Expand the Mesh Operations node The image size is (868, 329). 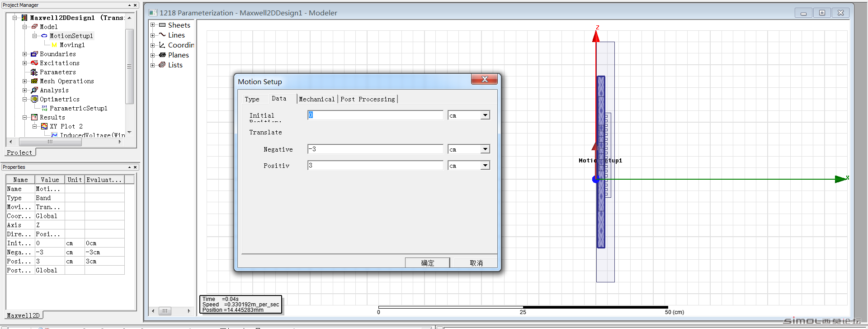click(25, 81)
